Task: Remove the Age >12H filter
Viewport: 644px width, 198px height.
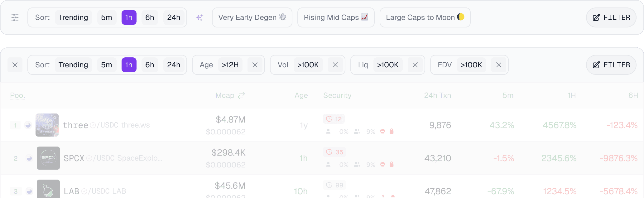Action: tap(255, 65)
